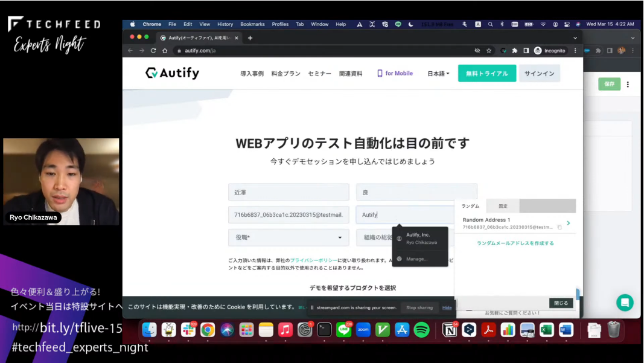
Task: Open 料金プラン navigation link
Action: pyautogui.click(x=286, y=74)
